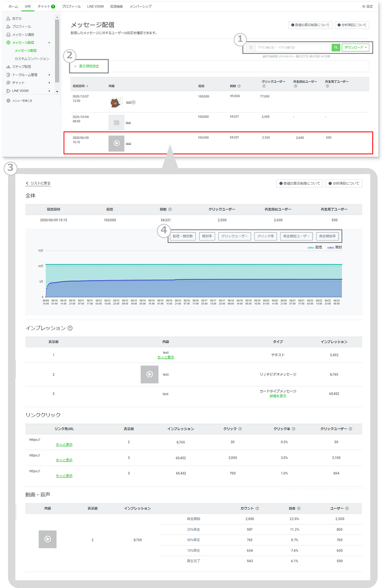This screenshot has height=588, width=383.
Task: Click the メッセージ通数 inbox icon in sidebar
Action: (8, 34)
